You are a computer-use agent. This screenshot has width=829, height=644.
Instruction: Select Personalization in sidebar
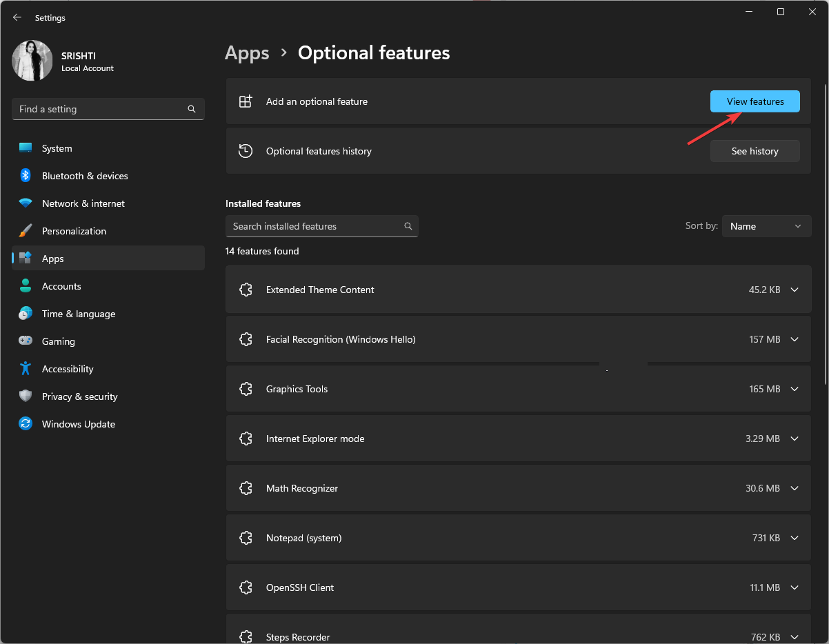pos(108,231)
